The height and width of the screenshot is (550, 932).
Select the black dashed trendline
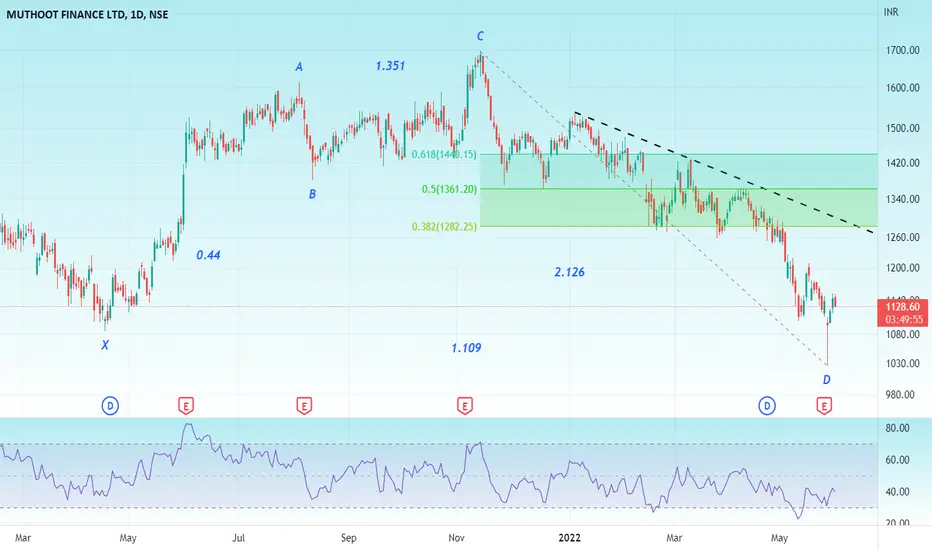(x=723, y=172)
